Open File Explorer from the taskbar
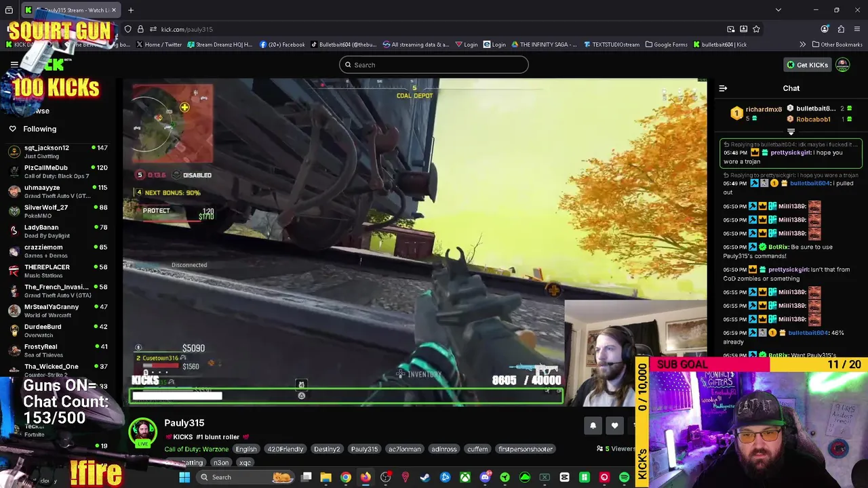 pos(326,477)
